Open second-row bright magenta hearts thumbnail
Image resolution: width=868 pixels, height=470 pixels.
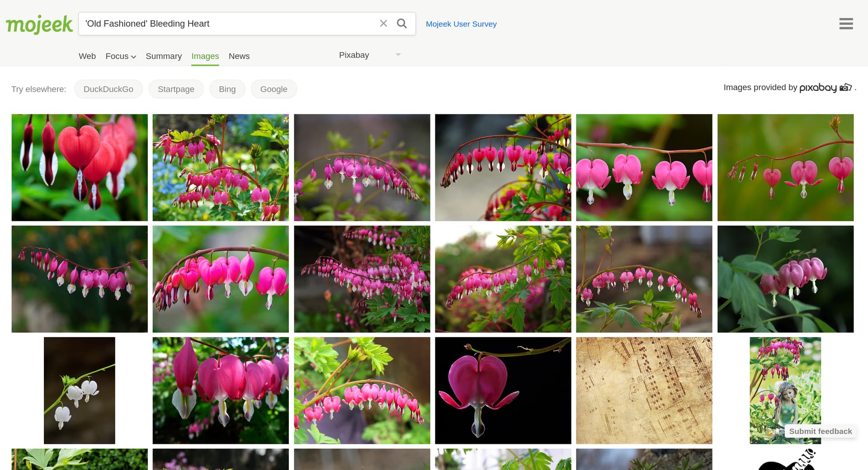click(x=221, y=279)
